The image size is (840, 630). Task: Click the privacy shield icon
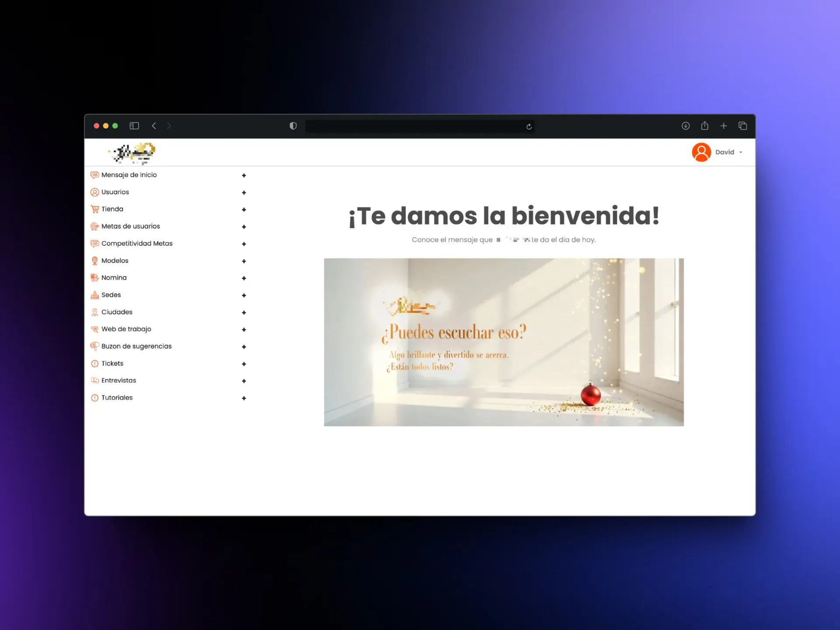pyautogui.click(x=293, y=126)
